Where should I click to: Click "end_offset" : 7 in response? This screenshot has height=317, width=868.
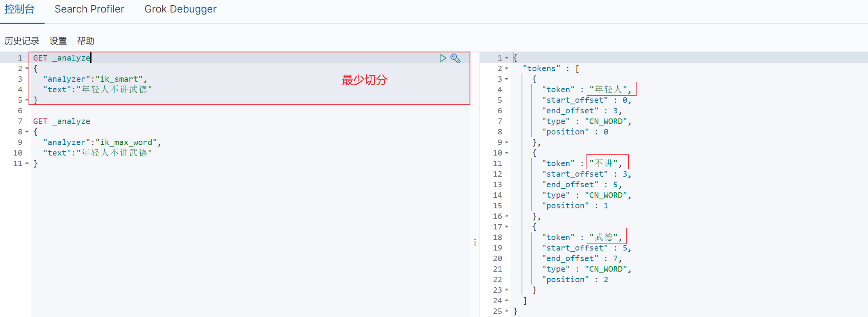click(582, 258)
